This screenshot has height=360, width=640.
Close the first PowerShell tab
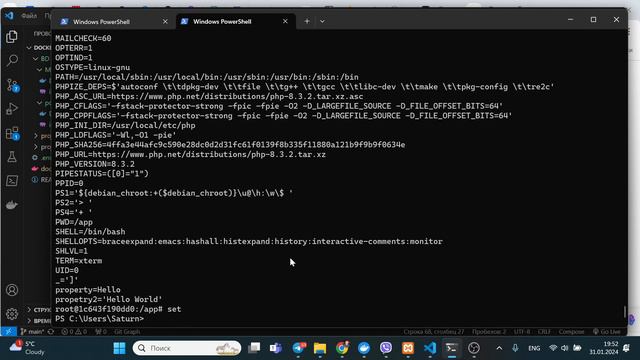[165, 22]
